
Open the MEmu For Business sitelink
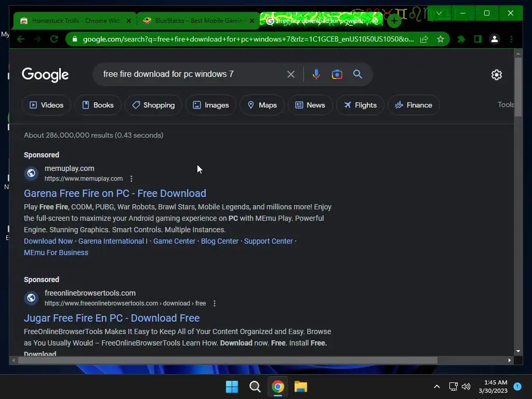coord(56,253)
